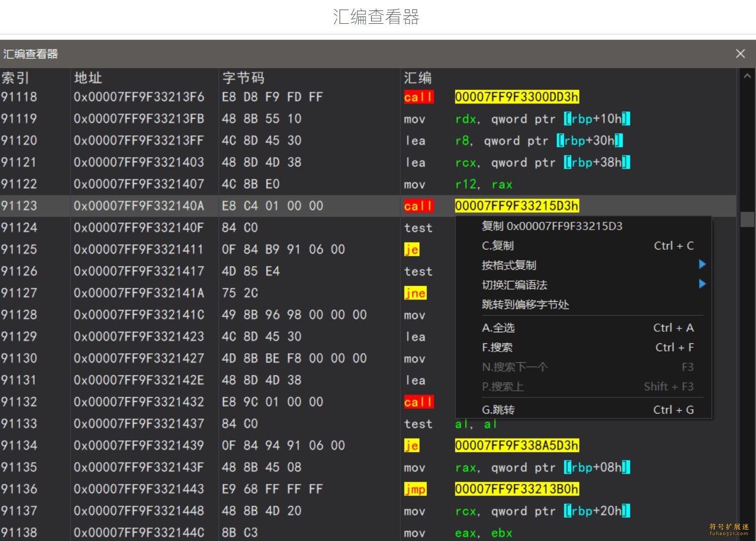Click the 汇编 column header

[x=418, y=78]
